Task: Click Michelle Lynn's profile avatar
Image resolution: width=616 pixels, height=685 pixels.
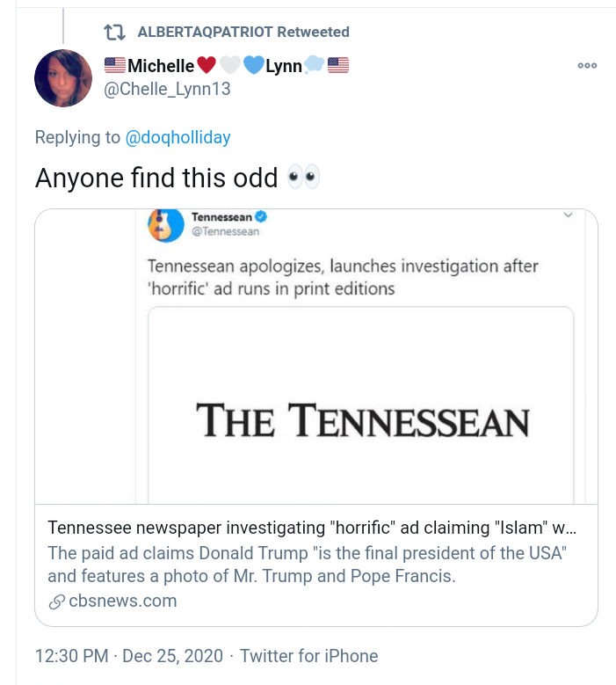Action: (x=63, y=78)
